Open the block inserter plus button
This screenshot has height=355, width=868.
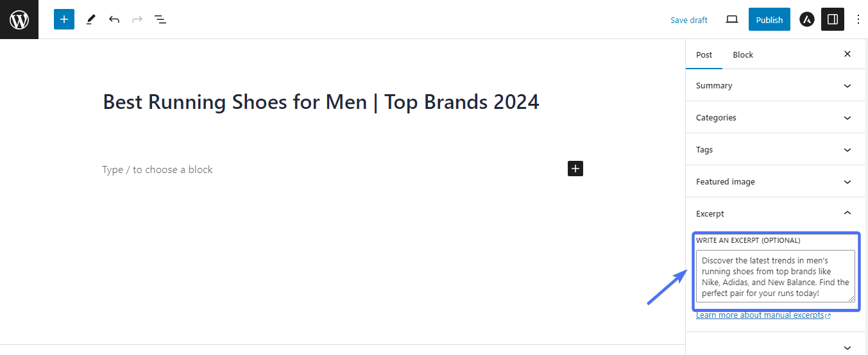[64, 19]
